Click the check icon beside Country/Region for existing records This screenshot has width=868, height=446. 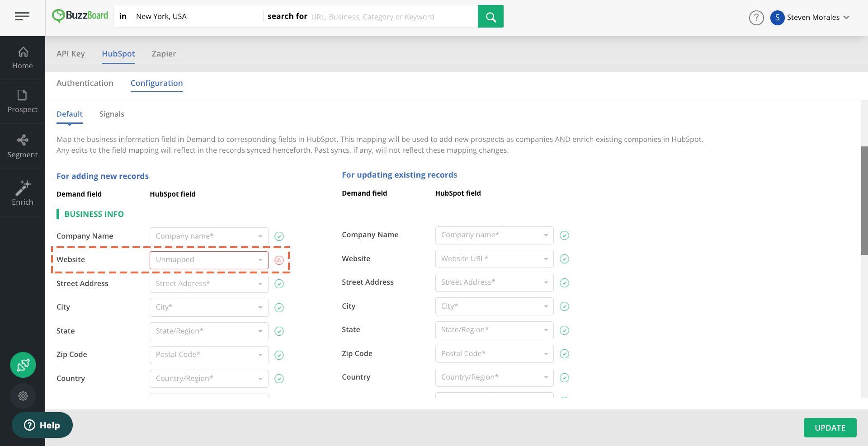tap(565, 378)
